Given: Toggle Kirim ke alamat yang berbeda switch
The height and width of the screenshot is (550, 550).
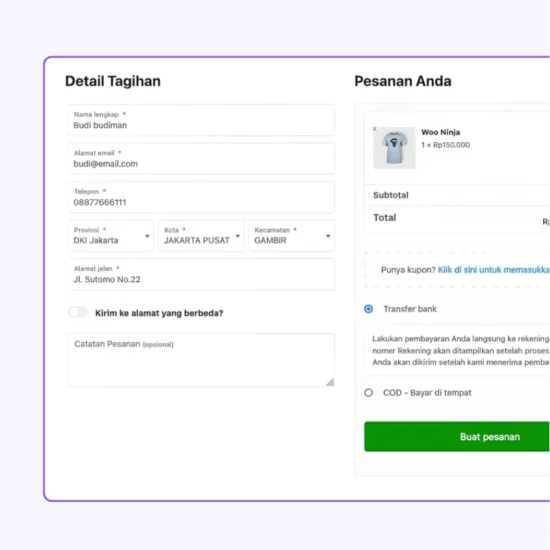Looking at the screenshot, I should [78, 312].
